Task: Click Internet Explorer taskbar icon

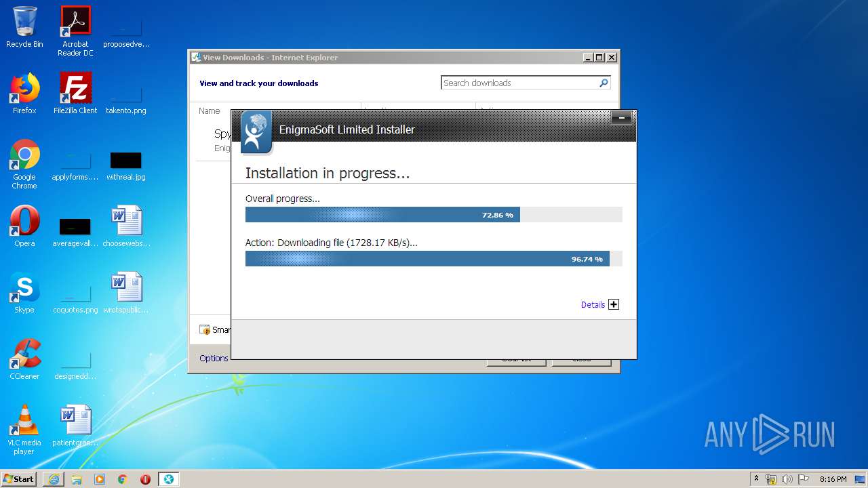Action: [54, 479]
